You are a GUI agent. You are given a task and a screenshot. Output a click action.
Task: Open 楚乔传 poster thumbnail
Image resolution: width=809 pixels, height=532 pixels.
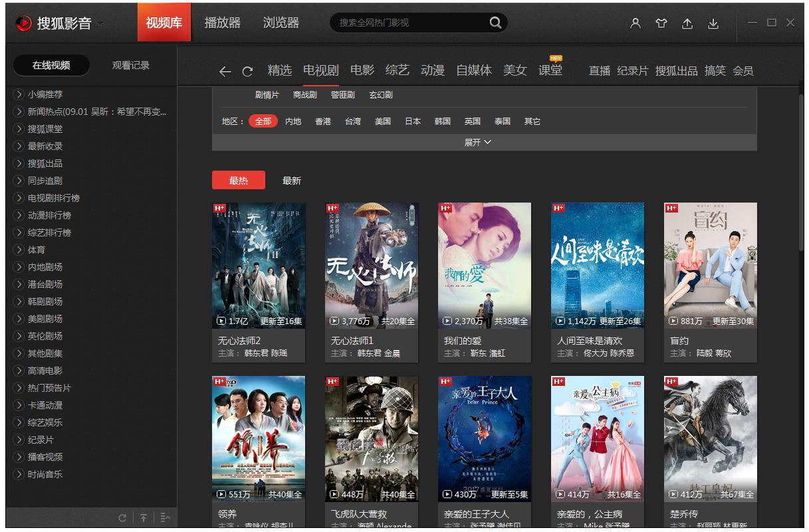[x=711, y=438]
